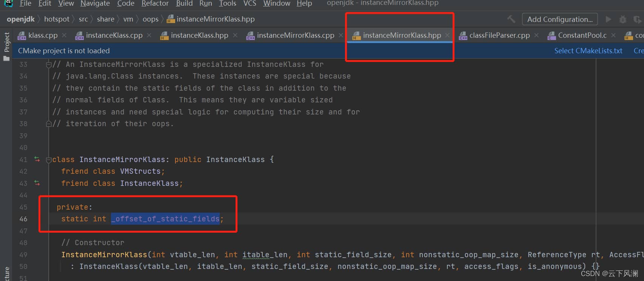Click gutter navigation icon on line 43
The image size is (644, 281).
point(37,183)
